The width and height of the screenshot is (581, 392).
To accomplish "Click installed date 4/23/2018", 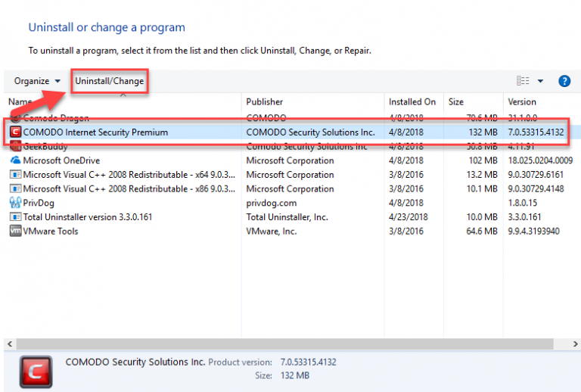I will (x=408, y=217).
